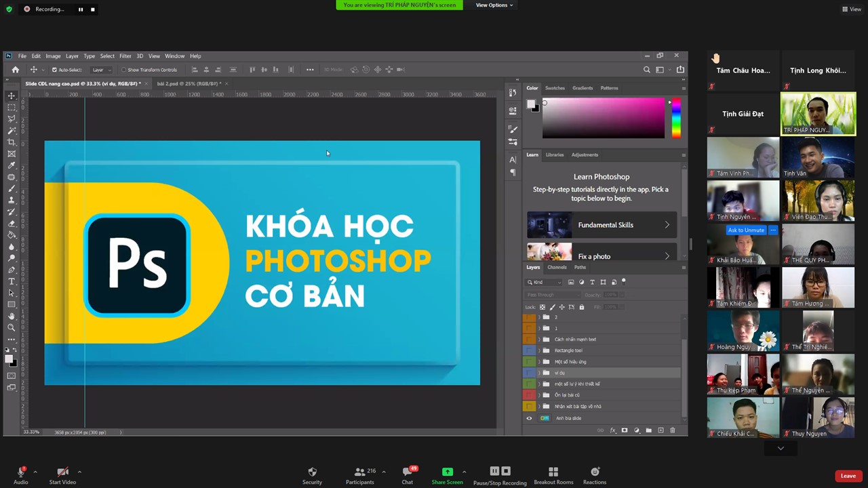Open the Search icon in options bar
This screenshot has width=868, height=488.
pos(647,69)
